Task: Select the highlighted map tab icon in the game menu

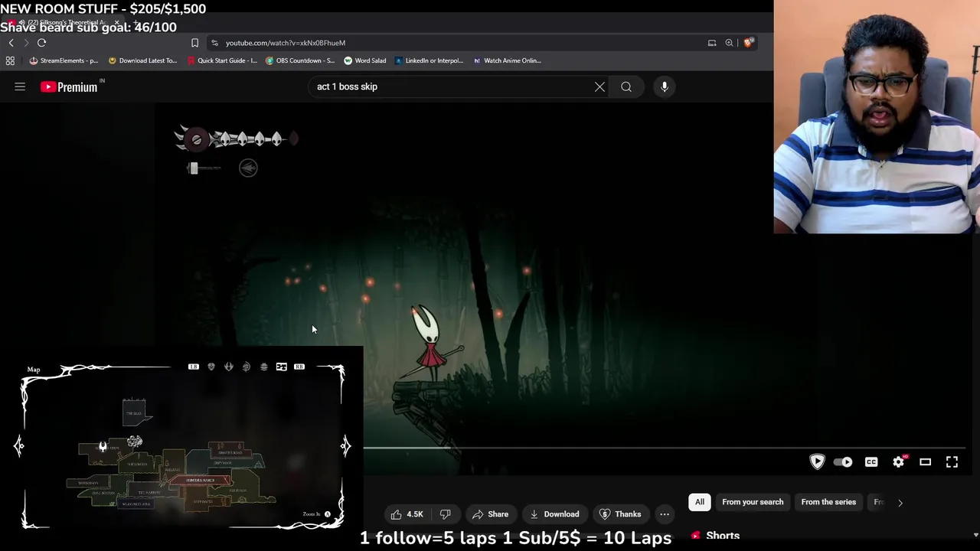Action: point(282,367)
